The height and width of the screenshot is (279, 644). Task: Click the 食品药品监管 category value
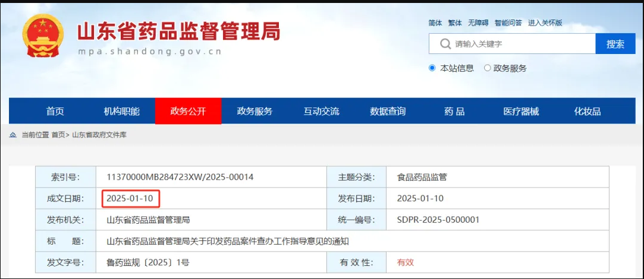(422, 177)
